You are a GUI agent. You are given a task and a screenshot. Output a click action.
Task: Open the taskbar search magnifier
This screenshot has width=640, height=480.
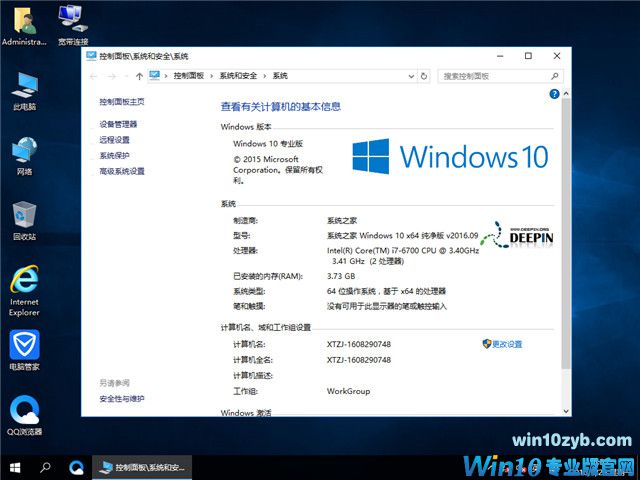(x=45, y=467)
